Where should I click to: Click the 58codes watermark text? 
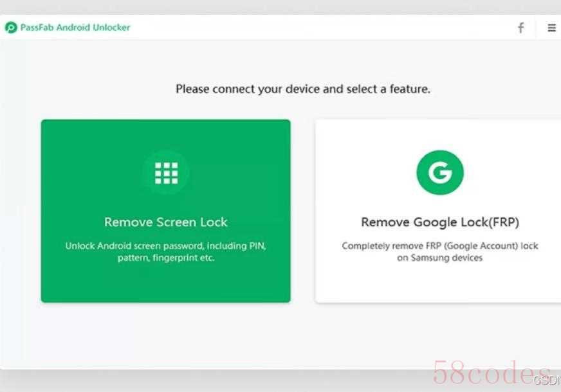[x=492, y=372]
